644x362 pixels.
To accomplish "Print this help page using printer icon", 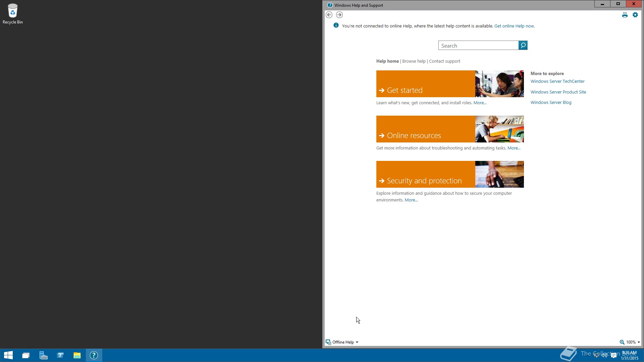I will coord(625,15).
